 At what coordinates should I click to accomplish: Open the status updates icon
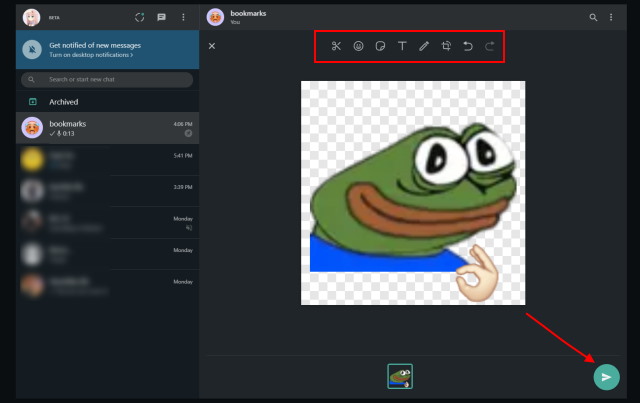(x=140, y=17)
